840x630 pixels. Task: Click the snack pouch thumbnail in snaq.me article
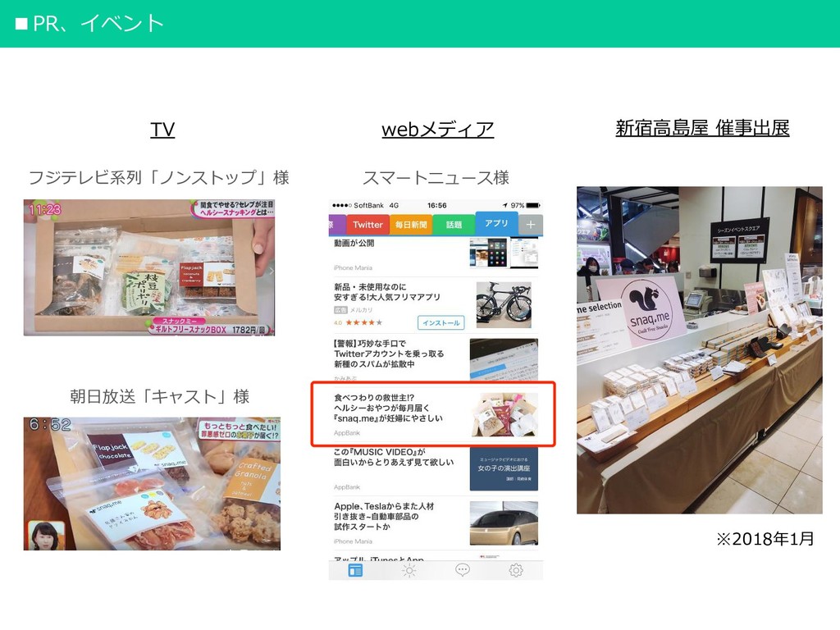(x=504, y=414)
